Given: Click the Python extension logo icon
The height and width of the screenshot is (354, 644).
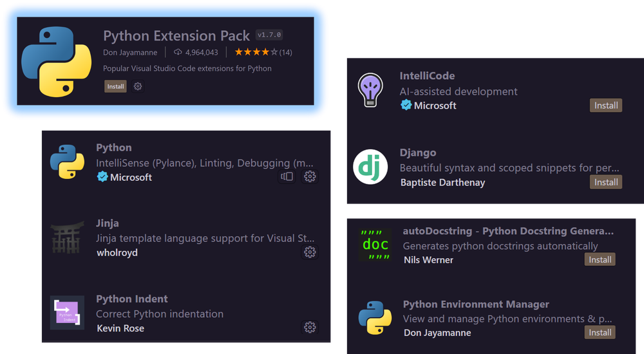Looking at the screenshot, I should tap(68, 162).
